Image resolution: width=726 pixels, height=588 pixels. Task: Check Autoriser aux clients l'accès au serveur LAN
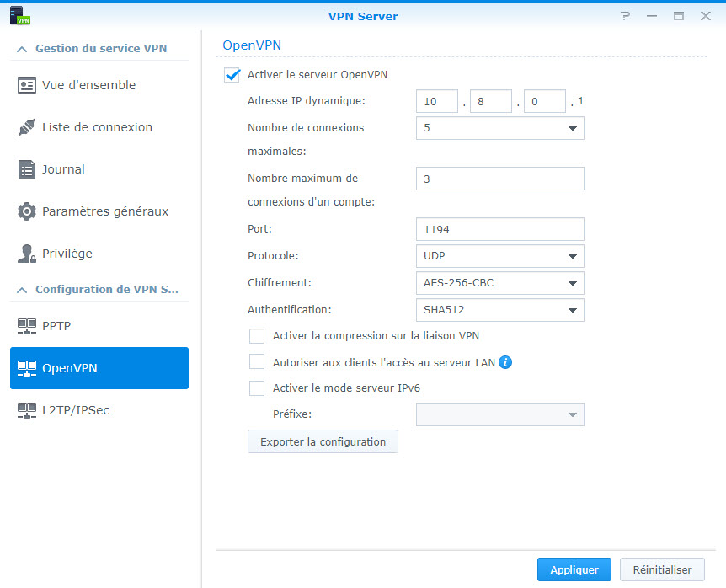coord(257,361)
